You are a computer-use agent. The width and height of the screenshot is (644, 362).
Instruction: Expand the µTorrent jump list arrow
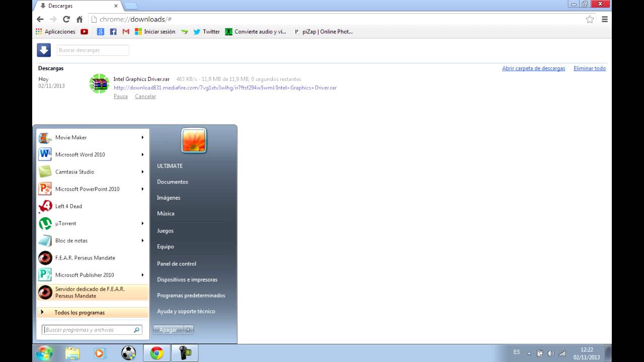click(142, 223)
